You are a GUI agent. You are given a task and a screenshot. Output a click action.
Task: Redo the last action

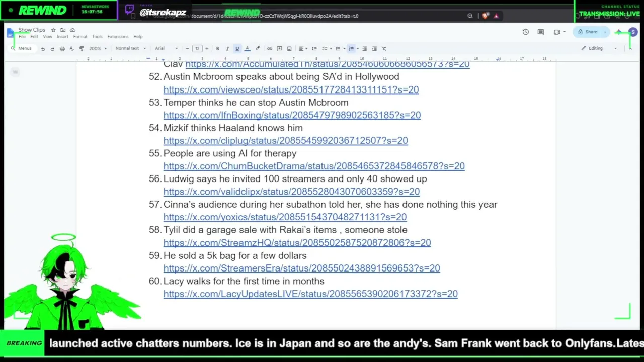pos(52,49)
